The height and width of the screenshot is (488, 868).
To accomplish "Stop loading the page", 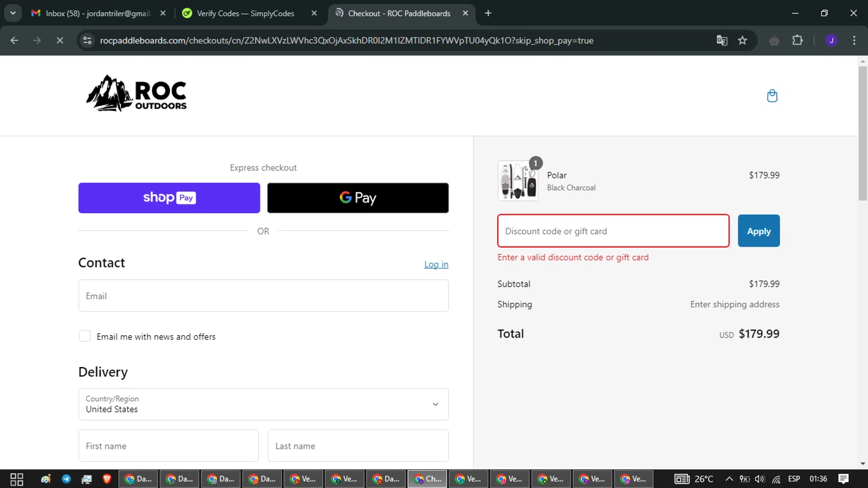I will click(x=60, y=41).
